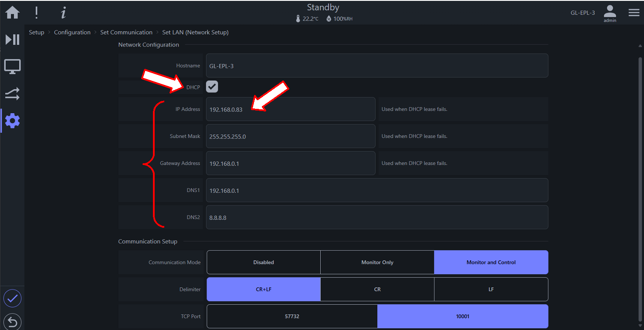Go to the Home screen icon
Screen dimensions: 644x330
point(12,13)
